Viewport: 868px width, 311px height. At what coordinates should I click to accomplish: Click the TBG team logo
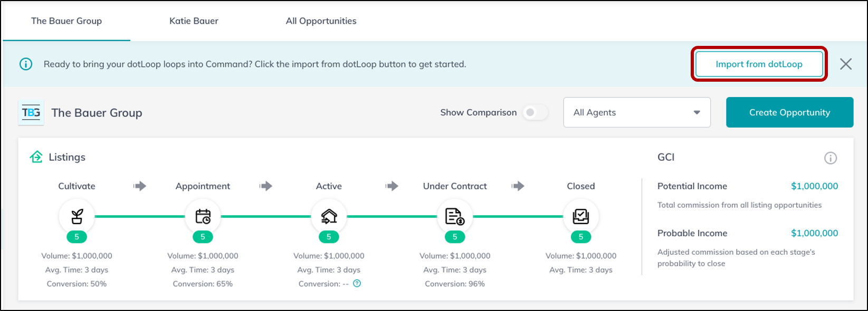pos(31,113)
